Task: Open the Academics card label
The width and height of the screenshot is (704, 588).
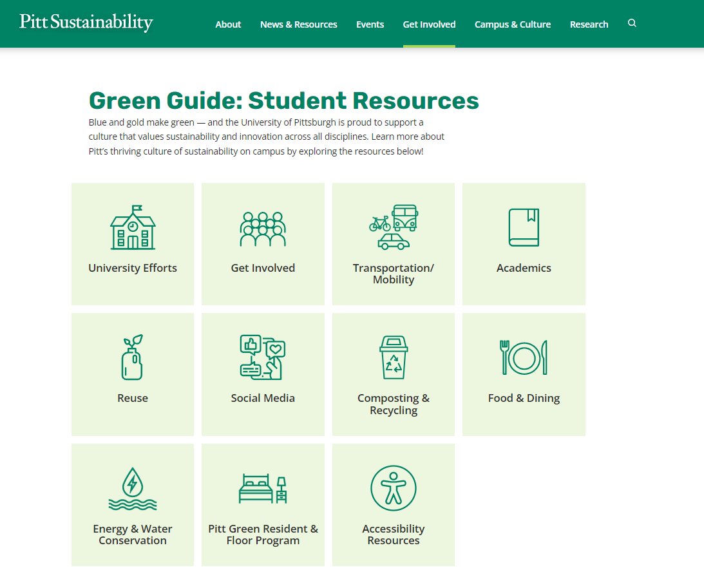Action: pyautogui.click(x=524, y=268)
